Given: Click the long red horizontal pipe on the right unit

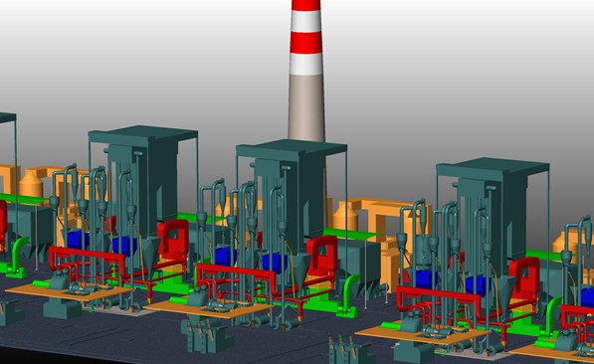Looking at the screenshot, I should (x=439, y=295).
